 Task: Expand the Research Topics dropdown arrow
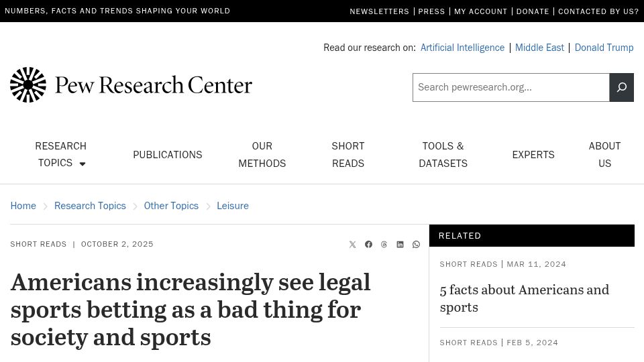tap(83, 164)
